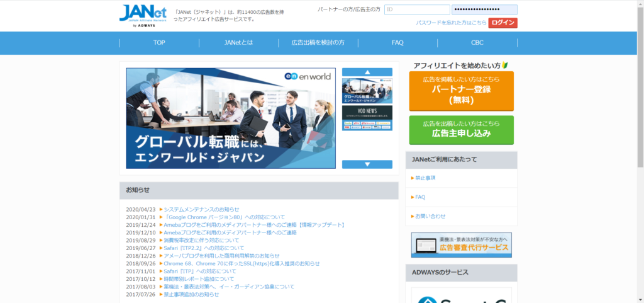Click the JANetご利用にあたって heading
The width and height of the screenshot is (644, 303).
pyautogui.click(x=445, y=159)
